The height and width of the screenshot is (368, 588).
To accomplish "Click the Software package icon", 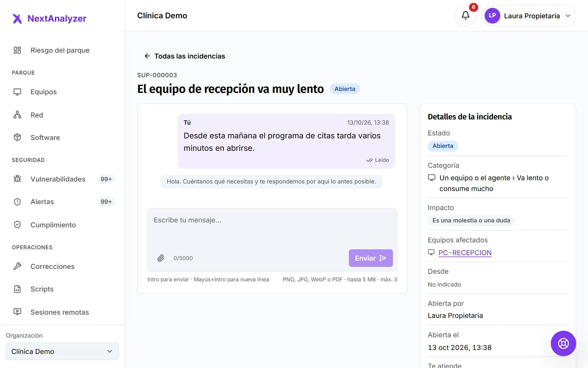I will click(x=17, y=137).
